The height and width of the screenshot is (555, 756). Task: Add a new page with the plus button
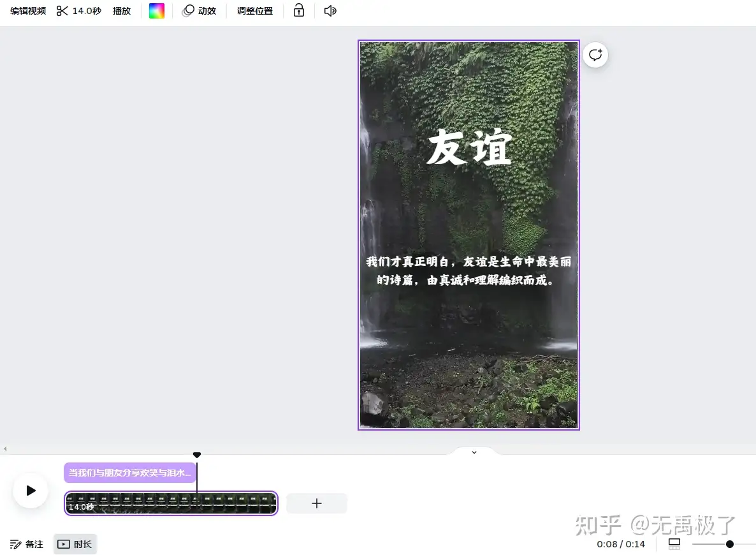(x=317, y=503)
